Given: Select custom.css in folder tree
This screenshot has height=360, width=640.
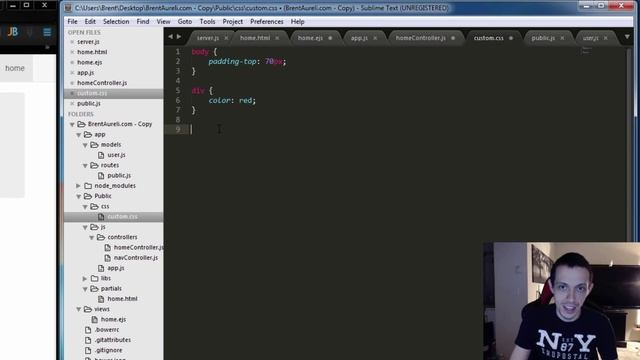Looking at the screenshot, I should pos(122,217).
